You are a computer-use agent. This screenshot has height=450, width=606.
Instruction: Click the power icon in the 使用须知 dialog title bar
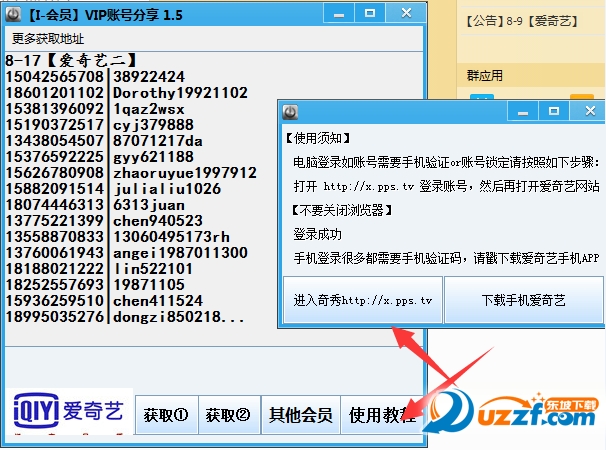point(290,112)
